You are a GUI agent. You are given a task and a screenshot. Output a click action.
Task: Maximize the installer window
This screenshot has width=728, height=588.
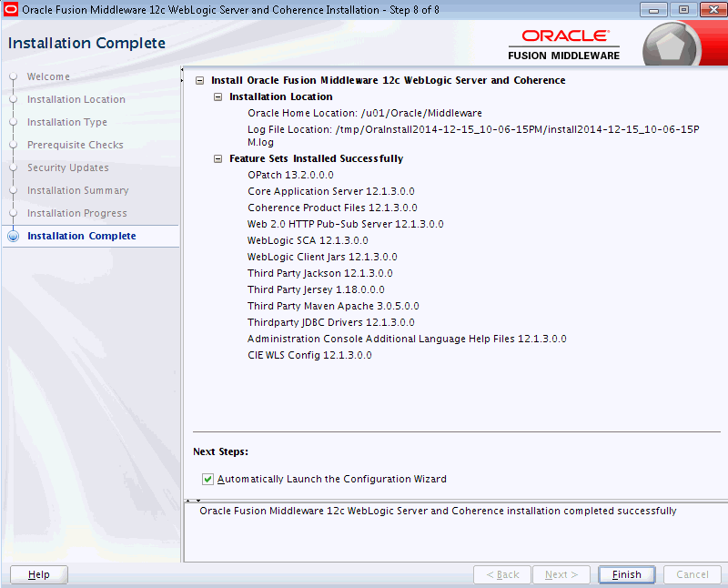(683, 10)
